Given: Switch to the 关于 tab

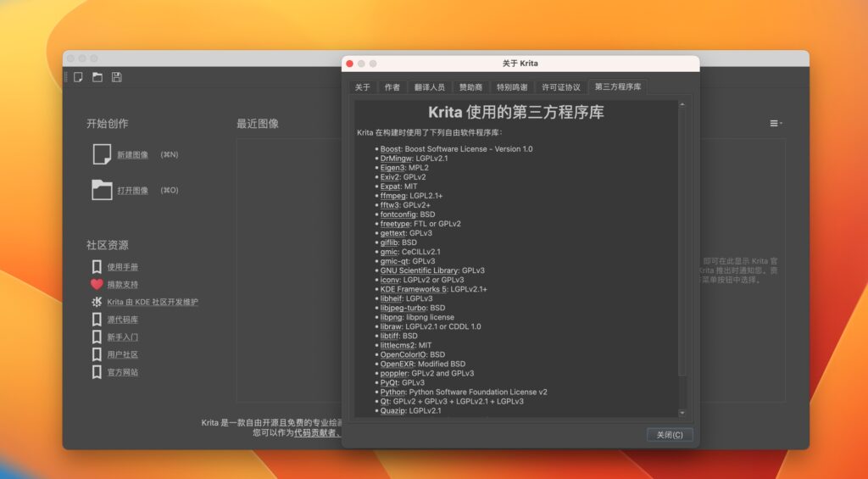Looking at the screenshot, I should [x=363, y=87].
